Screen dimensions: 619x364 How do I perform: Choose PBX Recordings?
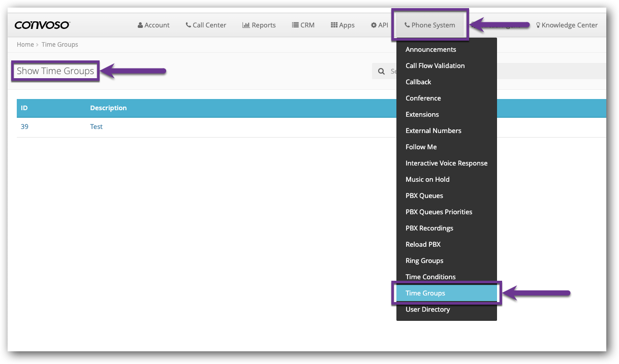coord(446,228)
